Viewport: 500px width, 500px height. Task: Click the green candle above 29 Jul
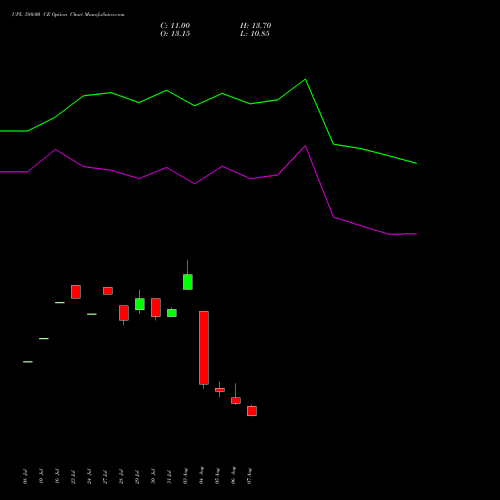(140, 304)
